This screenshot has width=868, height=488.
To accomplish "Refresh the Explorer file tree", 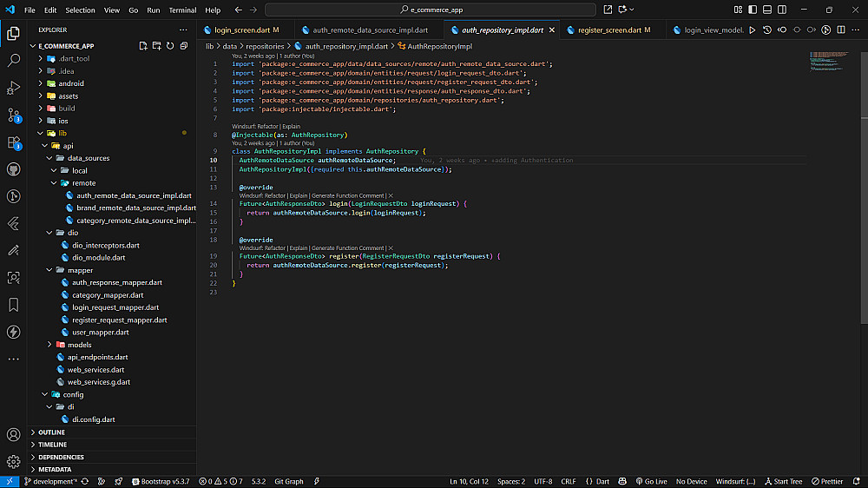I will (170, 45).
